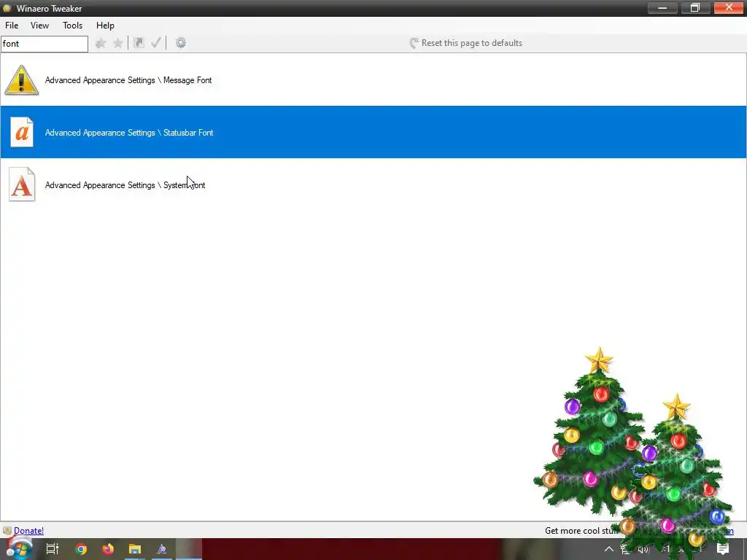The height and width of the screenshot is (560, 747).
Task: Show hidden tray icons chevron
Action: click(x=609, y=549)
